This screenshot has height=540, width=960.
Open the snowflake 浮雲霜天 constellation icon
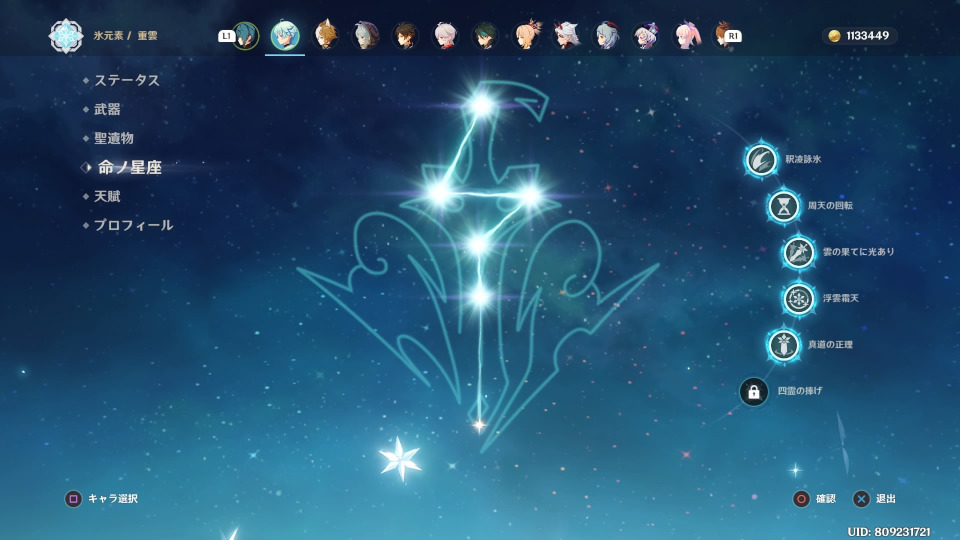tap(798, 299)
